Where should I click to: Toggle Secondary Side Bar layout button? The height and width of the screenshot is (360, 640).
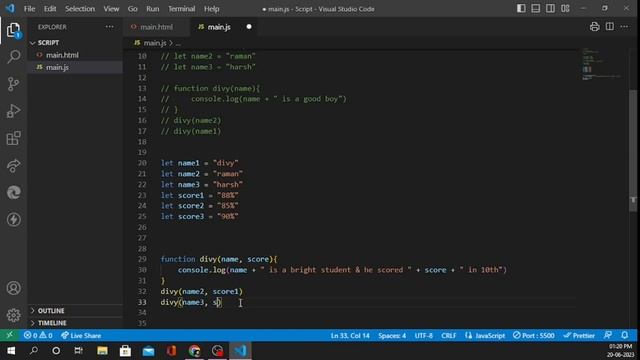point(550,9)
